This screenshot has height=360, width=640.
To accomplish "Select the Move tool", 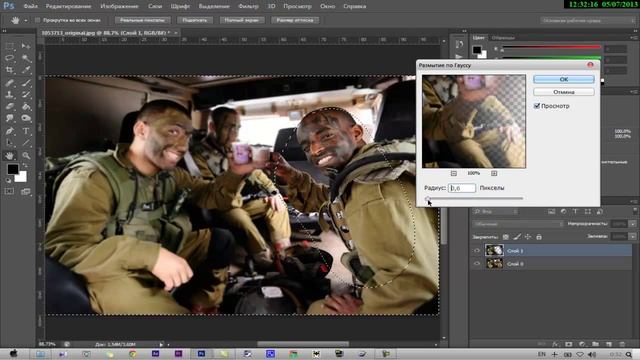I will [26, 46].
